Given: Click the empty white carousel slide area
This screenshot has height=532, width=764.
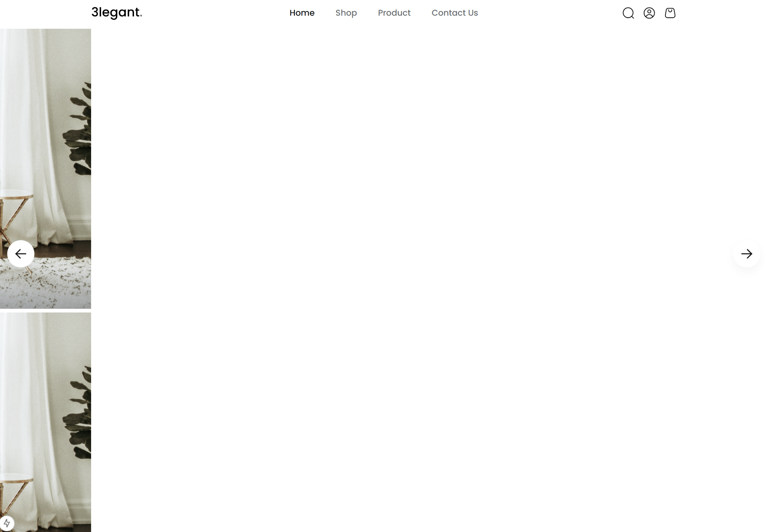Looking at the screenshot, I should (411, 224).
